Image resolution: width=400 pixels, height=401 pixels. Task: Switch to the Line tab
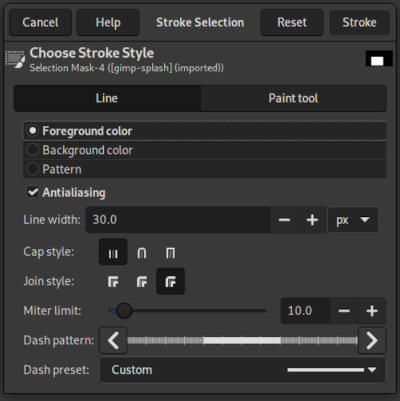tap(107, 98)
